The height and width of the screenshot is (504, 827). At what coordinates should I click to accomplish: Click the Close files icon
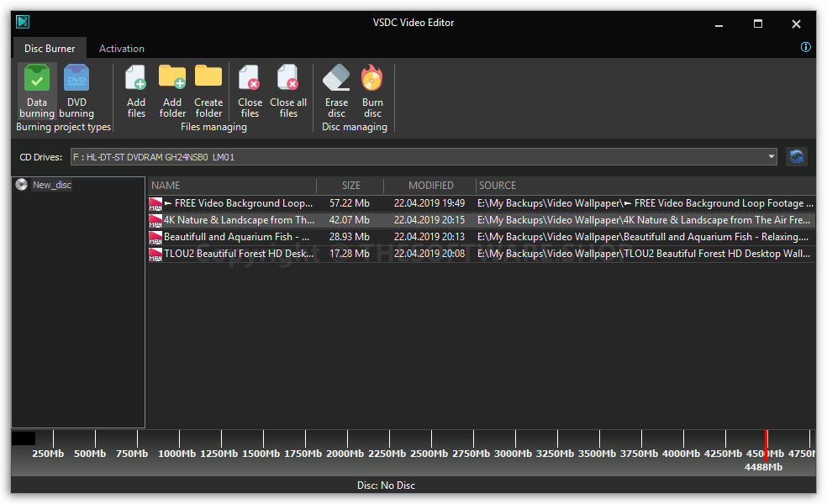[x=250, y=77]
